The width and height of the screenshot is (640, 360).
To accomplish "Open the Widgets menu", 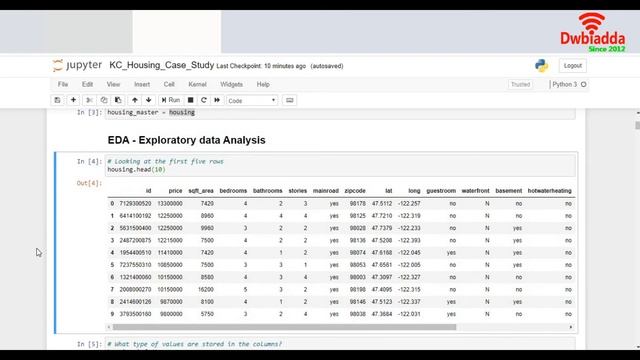I will click(231, 84).
